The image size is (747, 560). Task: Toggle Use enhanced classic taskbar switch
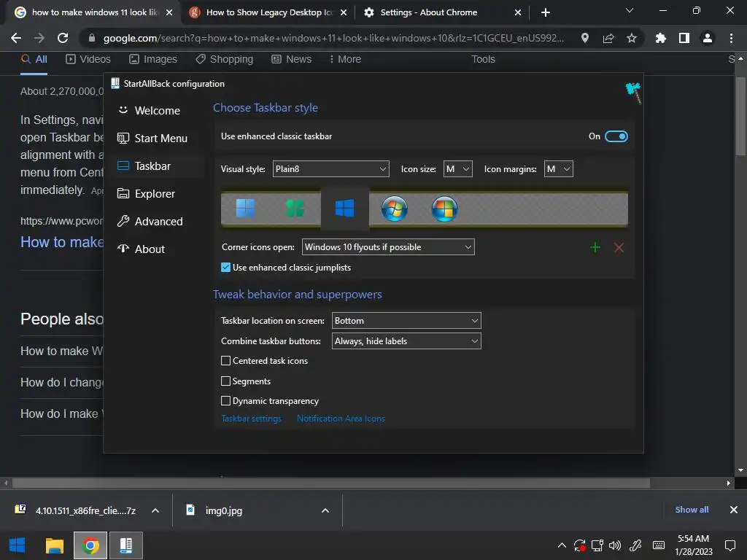tap(616, 136)
